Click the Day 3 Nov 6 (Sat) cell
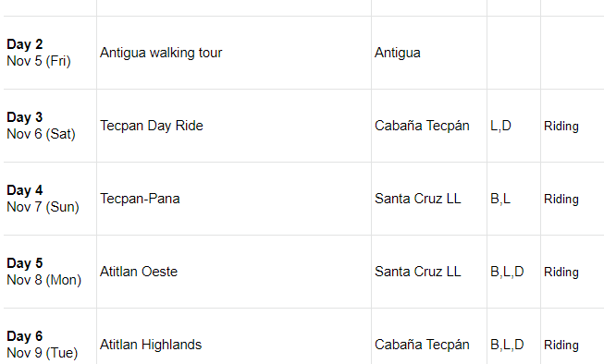The image size is (604, 364). (x=50, y=126)
